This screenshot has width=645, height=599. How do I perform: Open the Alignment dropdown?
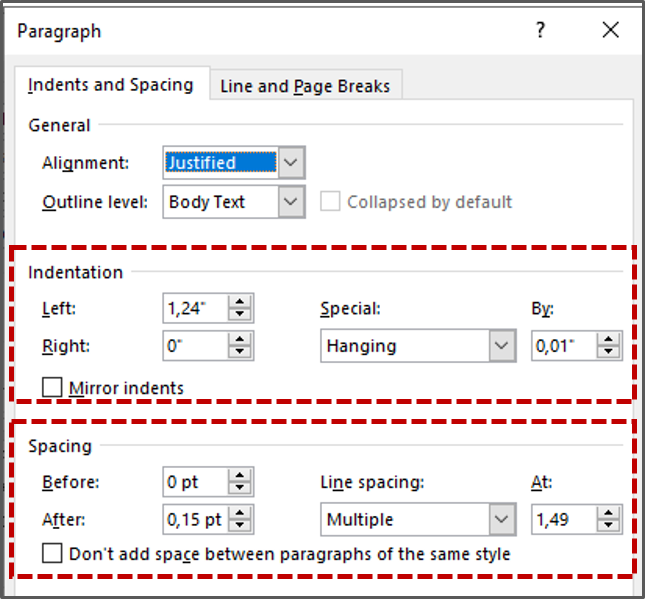(290, 163)
